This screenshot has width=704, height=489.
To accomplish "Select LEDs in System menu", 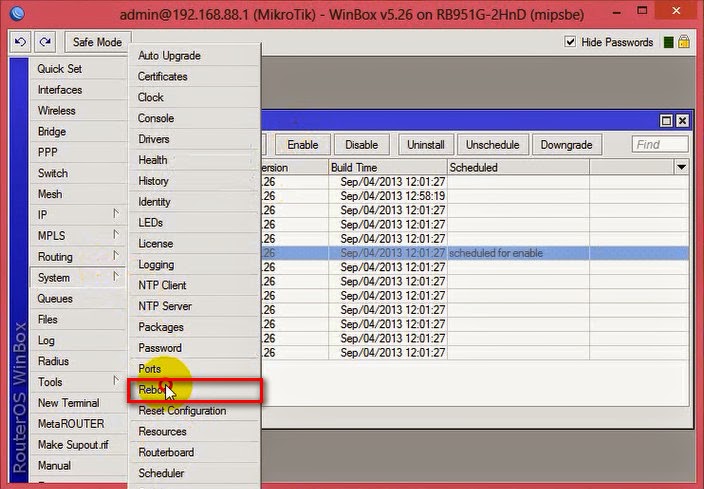I will pos(194,223).
